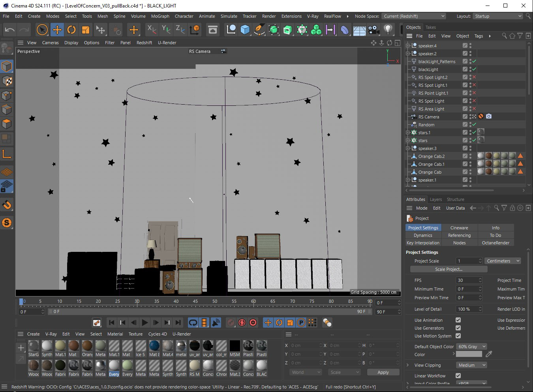Toggle layer visibility box of stars.1
The image size is (533, 392).
tap(465, 132)
